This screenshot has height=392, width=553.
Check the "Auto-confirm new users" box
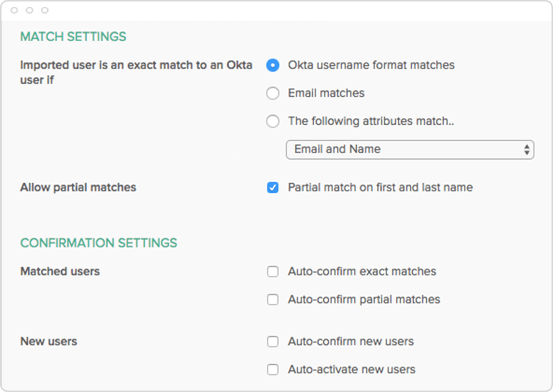point(272,342)
